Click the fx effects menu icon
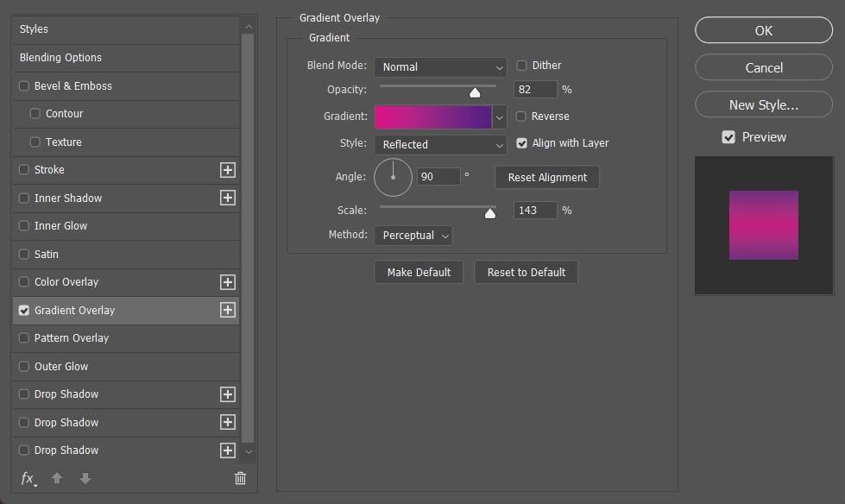 pyautogui.click(x=28, y=478)
